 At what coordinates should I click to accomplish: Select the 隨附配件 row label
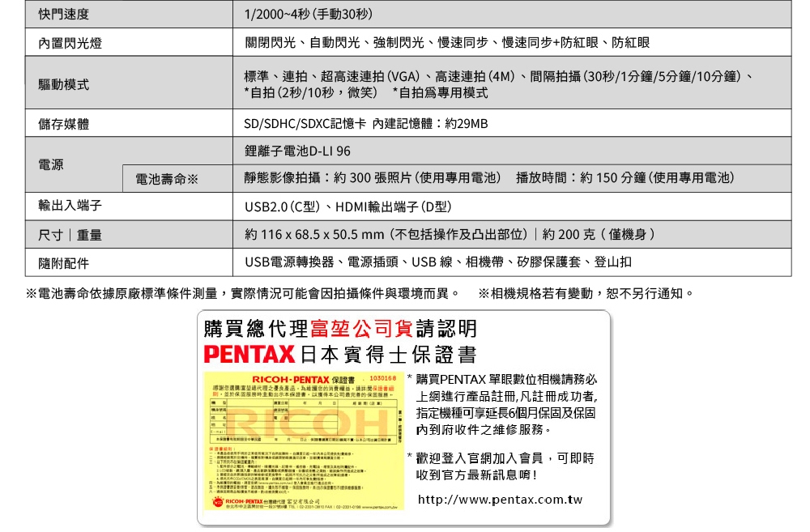(x=64, y=263)
